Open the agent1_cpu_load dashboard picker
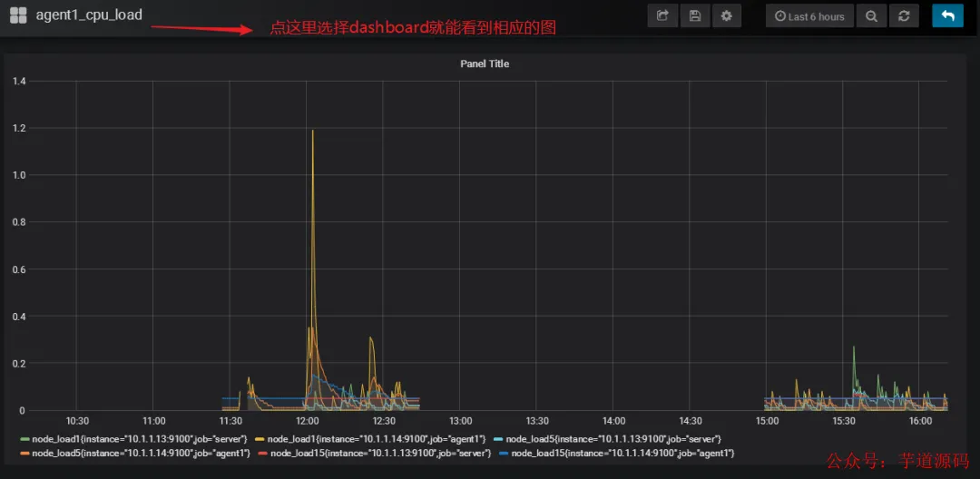The width and height of the screenshot is (980, 479). point(89,15)
